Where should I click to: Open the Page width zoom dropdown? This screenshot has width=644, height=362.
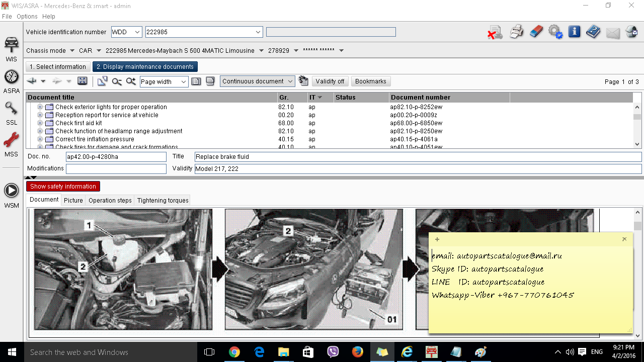tap(183, 81)
